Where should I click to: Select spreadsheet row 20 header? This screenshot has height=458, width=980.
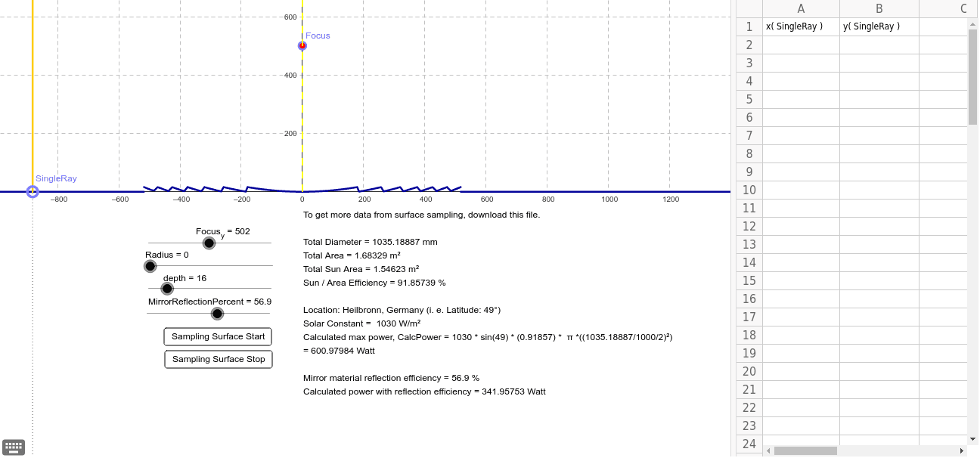[749, 371]
